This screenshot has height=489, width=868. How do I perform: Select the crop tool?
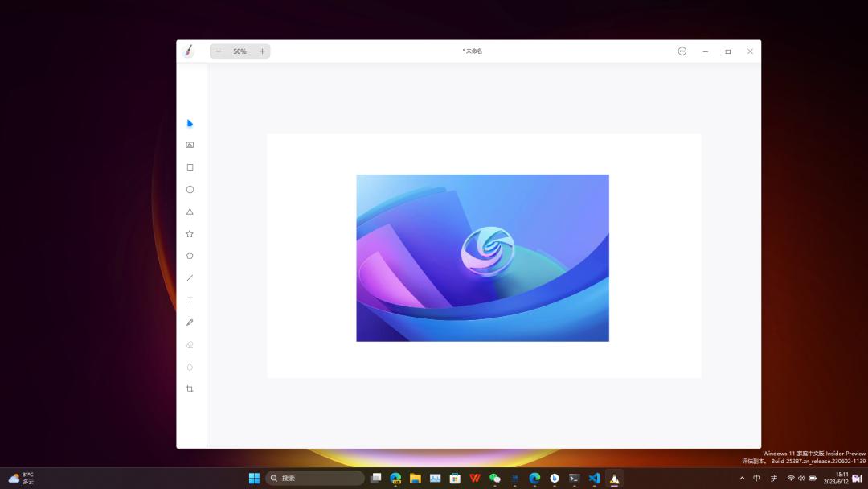point(190,388)
